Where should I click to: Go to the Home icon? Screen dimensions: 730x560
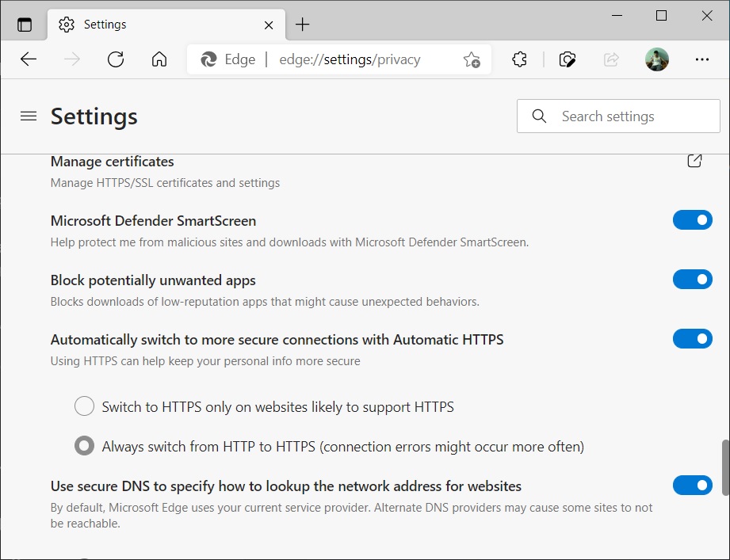159,59
